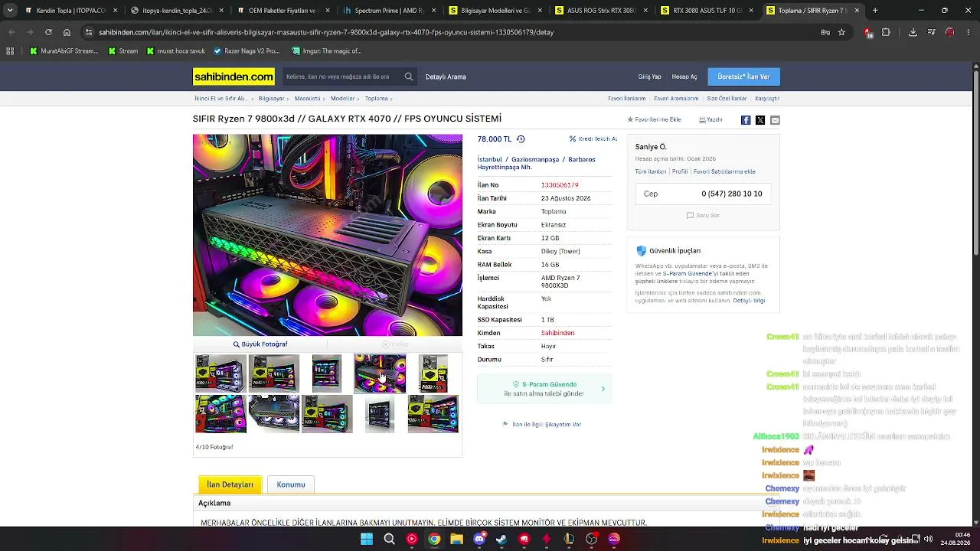Open the Masaüstü breadcrumb category

(x=307, y=99)
